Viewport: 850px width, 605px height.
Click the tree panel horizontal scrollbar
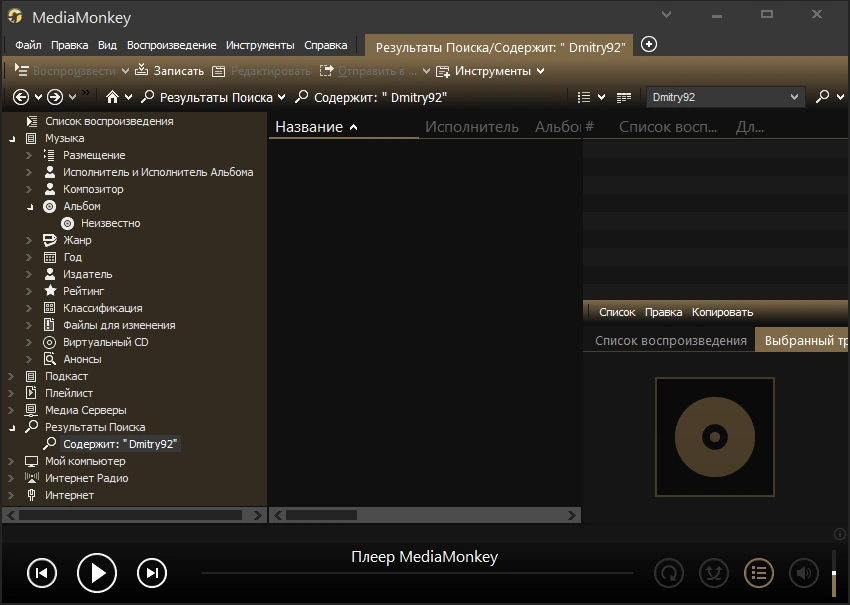pyautogui.click(x=134, y=515)
